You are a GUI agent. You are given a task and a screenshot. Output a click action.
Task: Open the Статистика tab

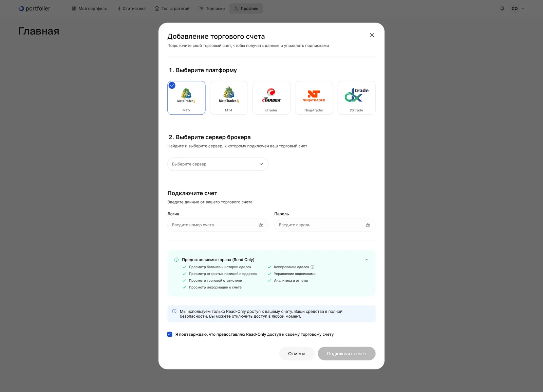pos(131,8)
